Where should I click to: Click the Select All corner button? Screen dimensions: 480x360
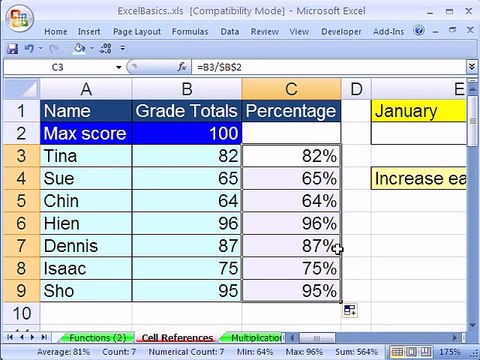(x=22, y=89)
